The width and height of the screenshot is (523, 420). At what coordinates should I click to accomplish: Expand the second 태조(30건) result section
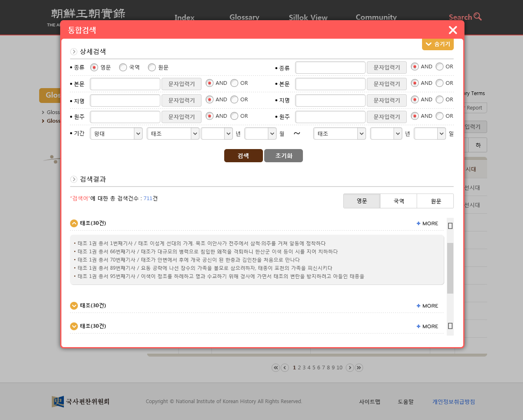pos(74,306)
